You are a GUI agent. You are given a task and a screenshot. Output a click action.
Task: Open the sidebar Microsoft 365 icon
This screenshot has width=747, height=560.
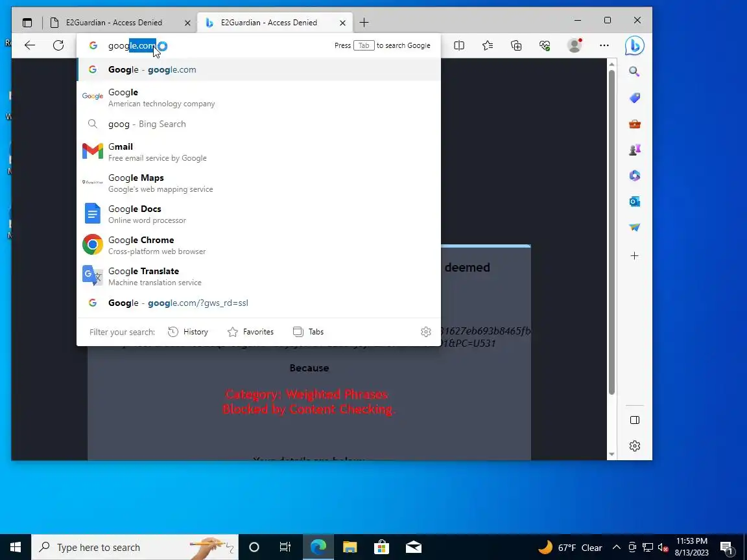634,176
